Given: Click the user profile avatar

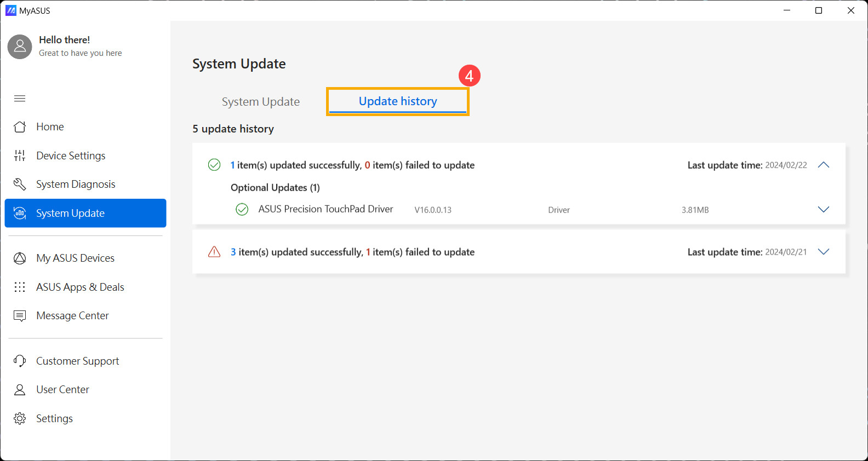Looking at the screenshot, I should (20, 47).
